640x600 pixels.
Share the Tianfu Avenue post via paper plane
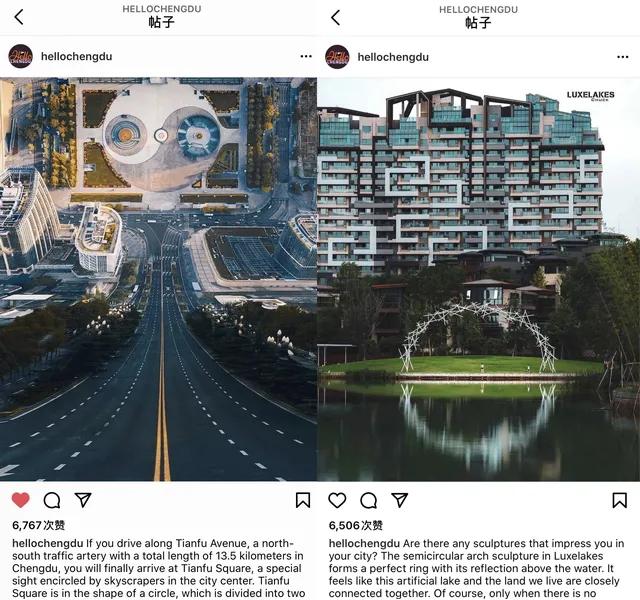[x=83, y=500]
